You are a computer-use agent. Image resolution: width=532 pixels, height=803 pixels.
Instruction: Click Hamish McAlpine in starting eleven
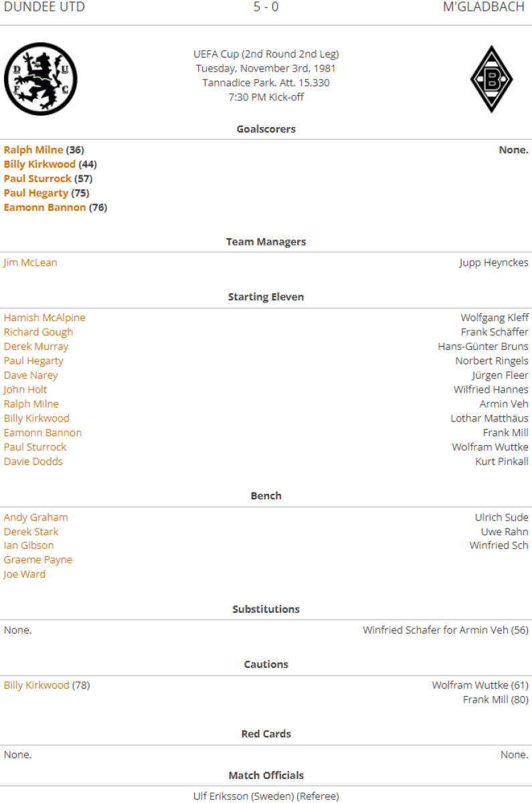pyautogui.click(x=44, y=318)
